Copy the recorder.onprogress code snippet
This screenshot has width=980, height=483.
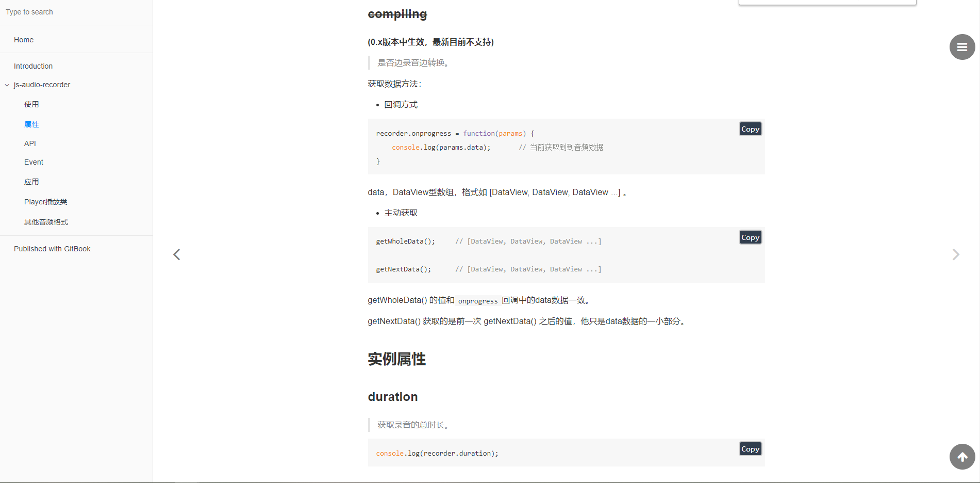coord(750,128)
